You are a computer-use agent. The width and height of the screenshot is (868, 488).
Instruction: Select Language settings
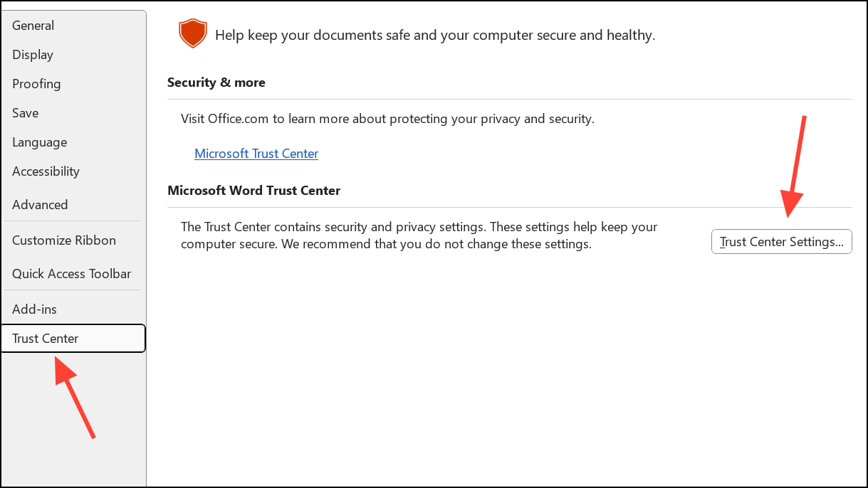[x=39, y=142]
